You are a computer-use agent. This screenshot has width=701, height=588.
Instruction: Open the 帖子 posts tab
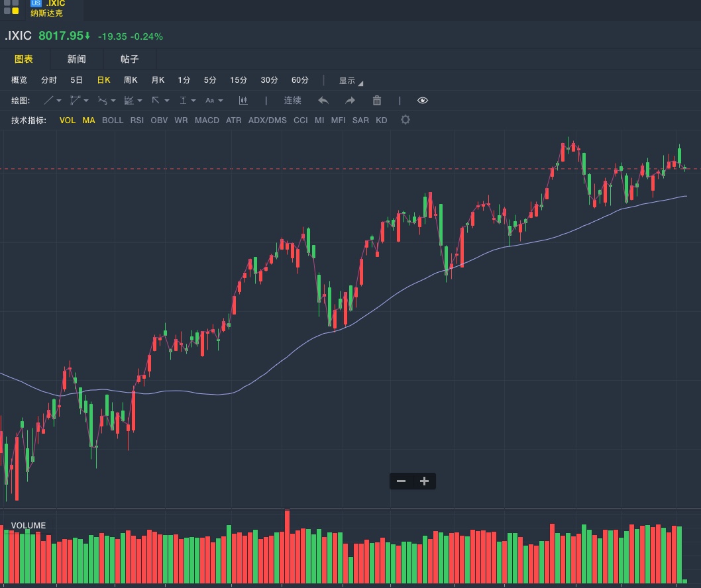point(129,59)
